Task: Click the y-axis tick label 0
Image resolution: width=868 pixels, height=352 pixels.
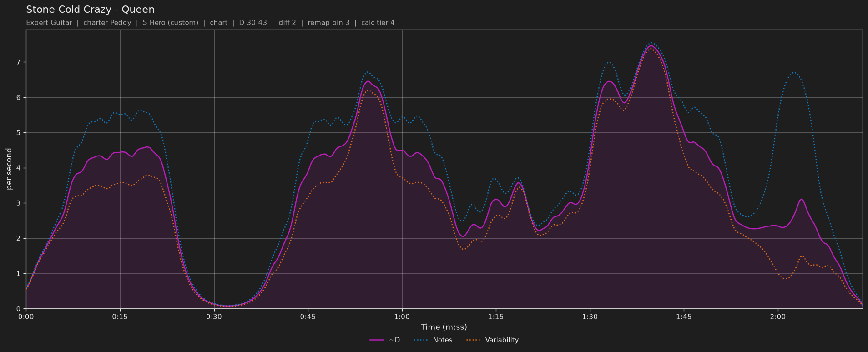Action: [19, 309]
